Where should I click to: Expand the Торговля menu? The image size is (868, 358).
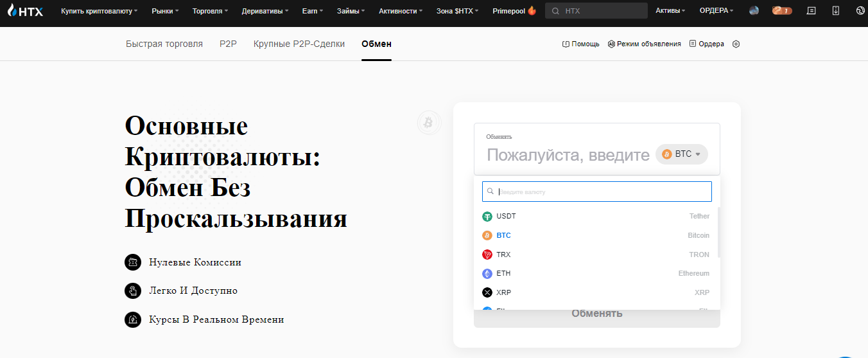click(211, 11)
